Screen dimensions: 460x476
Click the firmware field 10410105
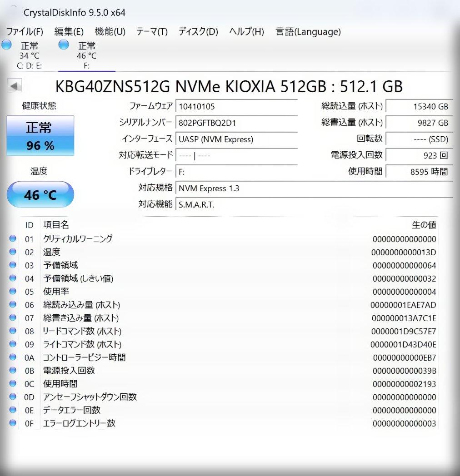pos(236,107)
